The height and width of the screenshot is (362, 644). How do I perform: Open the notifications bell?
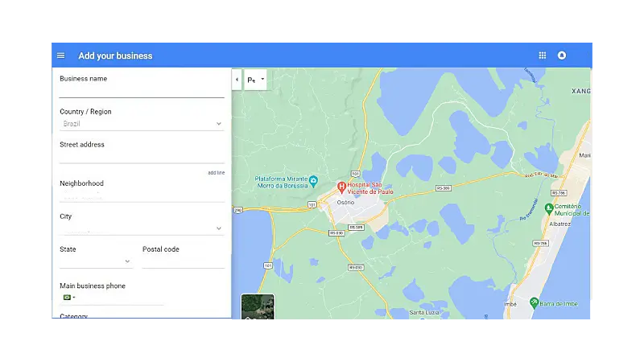(561, 56)
